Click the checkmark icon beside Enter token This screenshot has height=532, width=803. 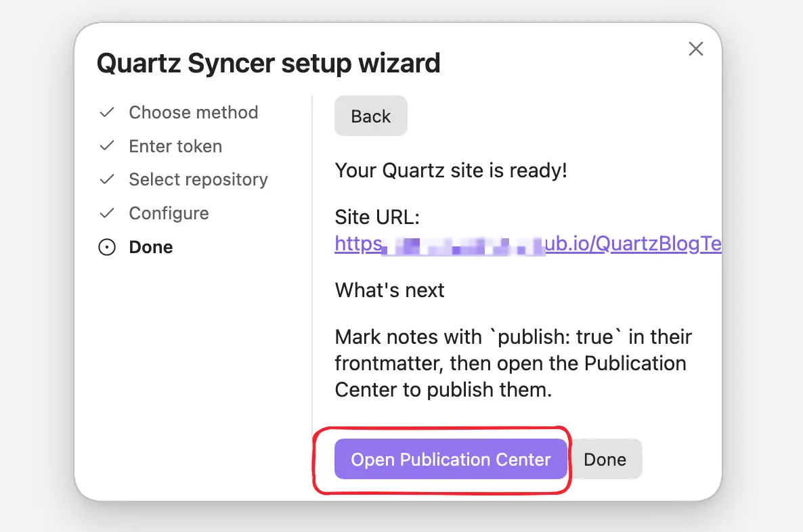[x=106, y=146]
